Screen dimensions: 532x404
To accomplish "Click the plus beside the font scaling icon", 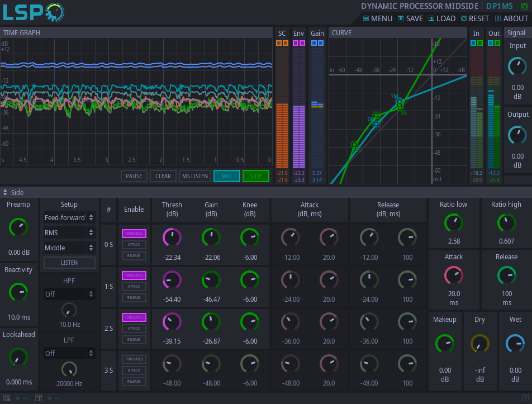I will click(50, 398).
